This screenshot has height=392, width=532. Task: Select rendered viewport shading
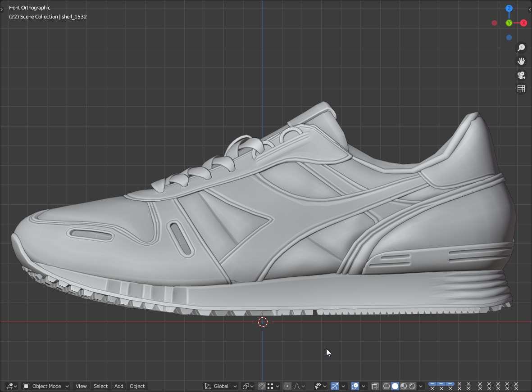point(412,386)
